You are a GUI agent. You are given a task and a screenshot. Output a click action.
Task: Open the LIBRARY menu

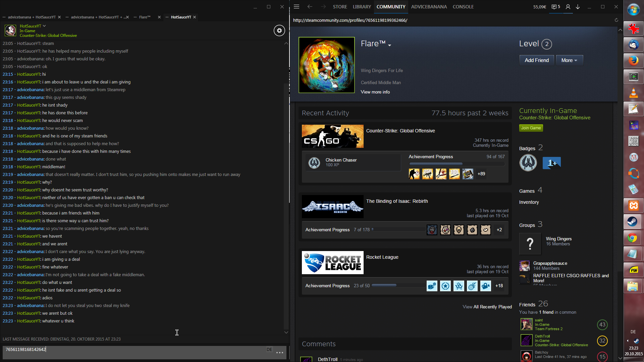pos(362,7)
